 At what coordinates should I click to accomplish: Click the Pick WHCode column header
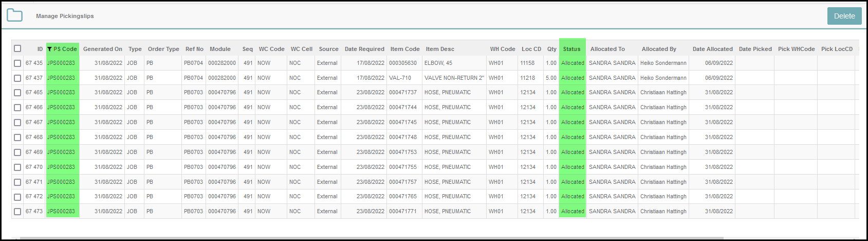click(796, 49)
